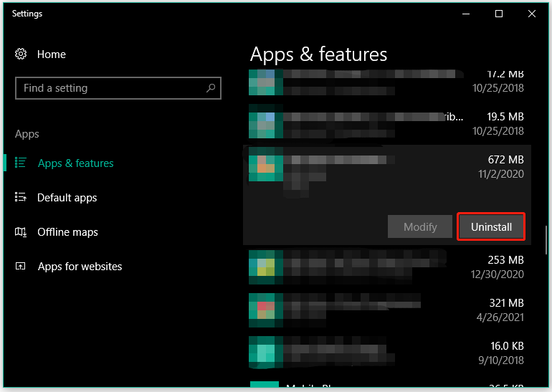This screenshot has height=392, width=552.
Task: Open Home settings page
Action: point(52,54)
